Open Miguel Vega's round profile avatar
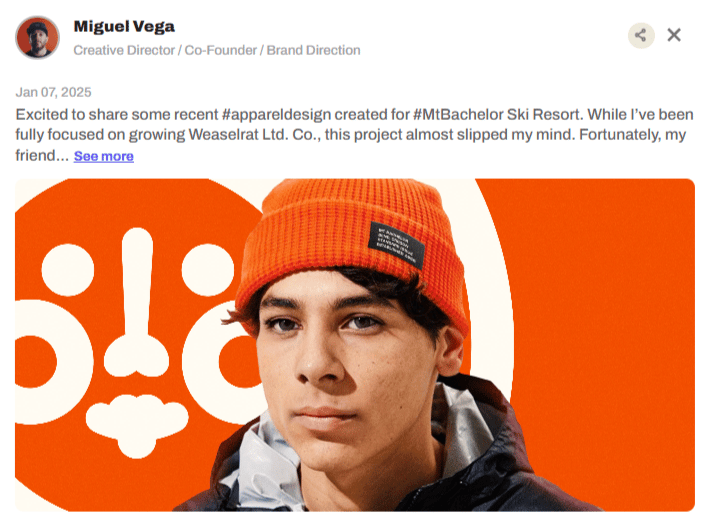The width and height of the screenshot is (707, 527). [37, 38]
